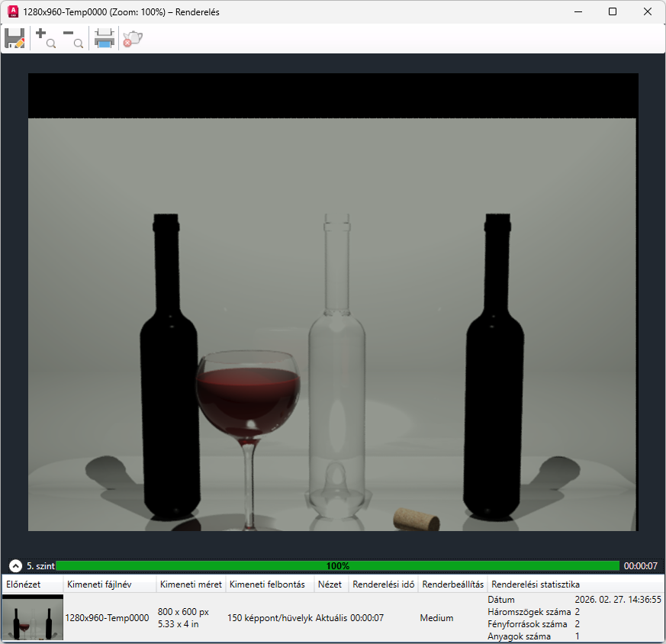Zoom in with the plus magnifier icon

[x=45, y=38]
